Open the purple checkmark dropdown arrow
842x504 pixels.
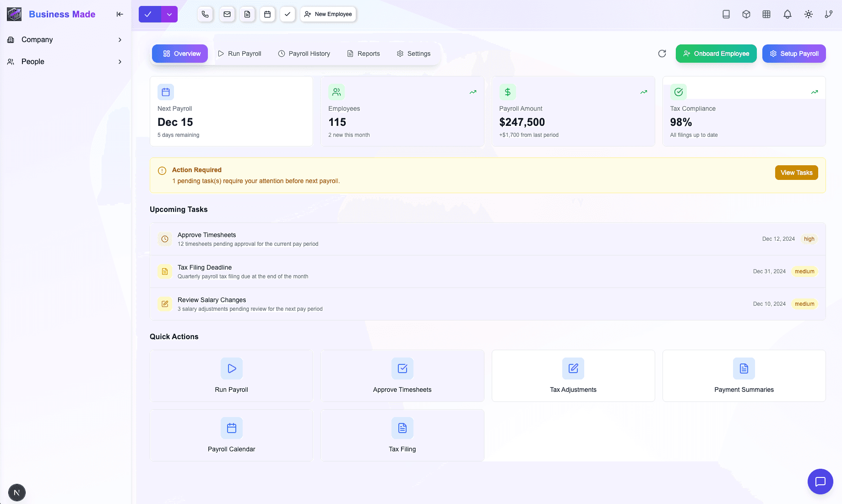(169, 14)
